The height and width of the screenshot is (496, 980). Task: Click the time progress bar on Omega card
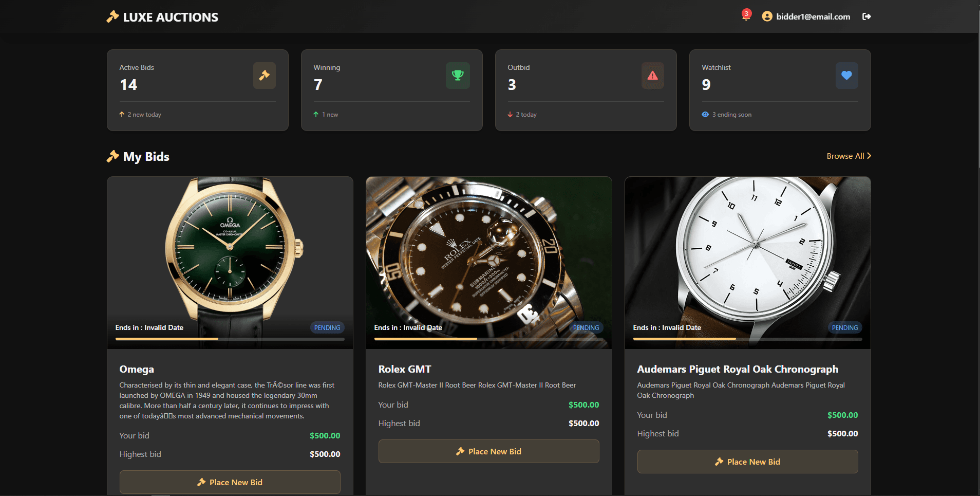(x=230, y=339)
